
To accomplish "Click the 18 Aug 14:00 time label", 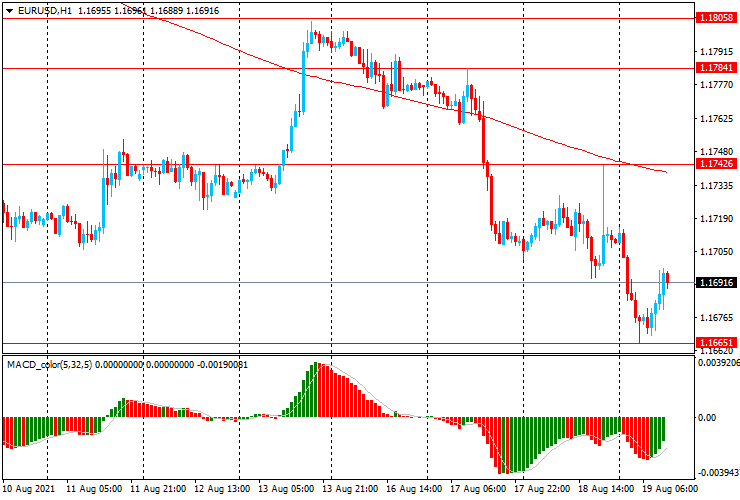I will pos(607,489).
